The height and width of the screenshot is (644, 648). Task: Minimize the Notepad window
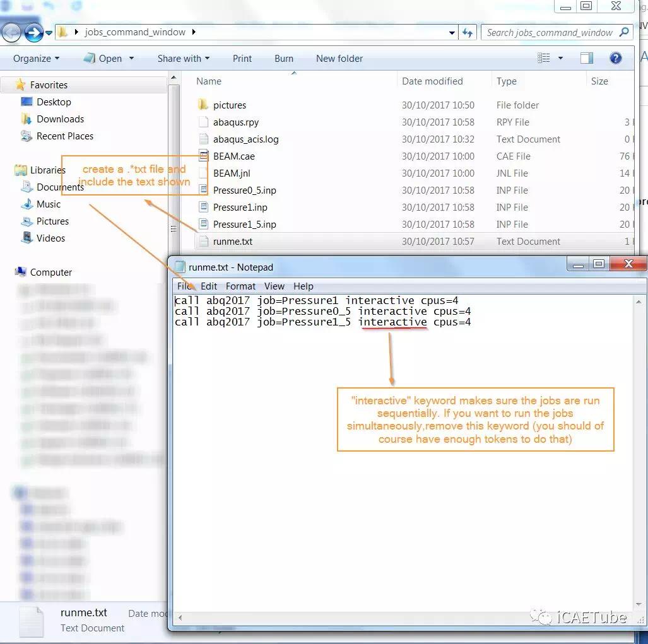pyautogui.click(x=578, y=264)
